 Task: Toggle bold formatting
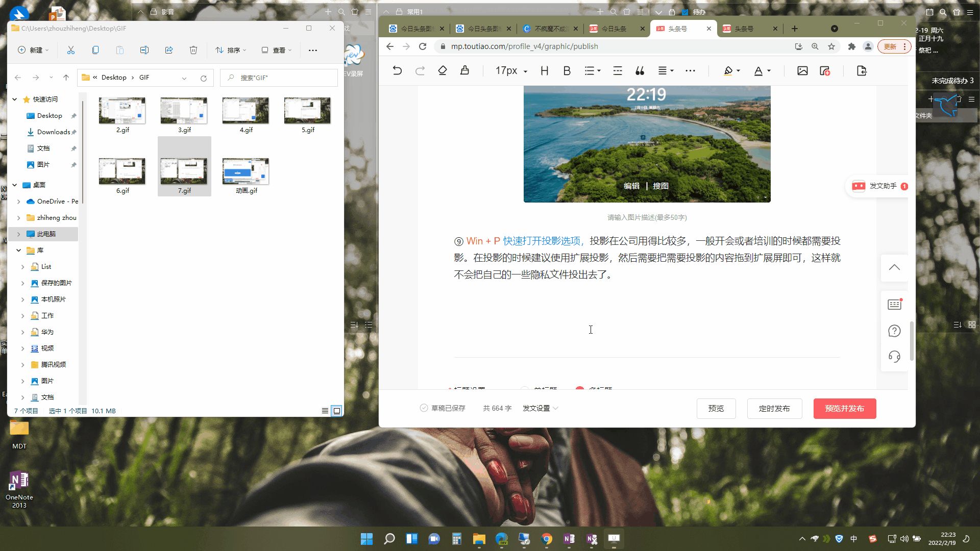click(567, 71)
